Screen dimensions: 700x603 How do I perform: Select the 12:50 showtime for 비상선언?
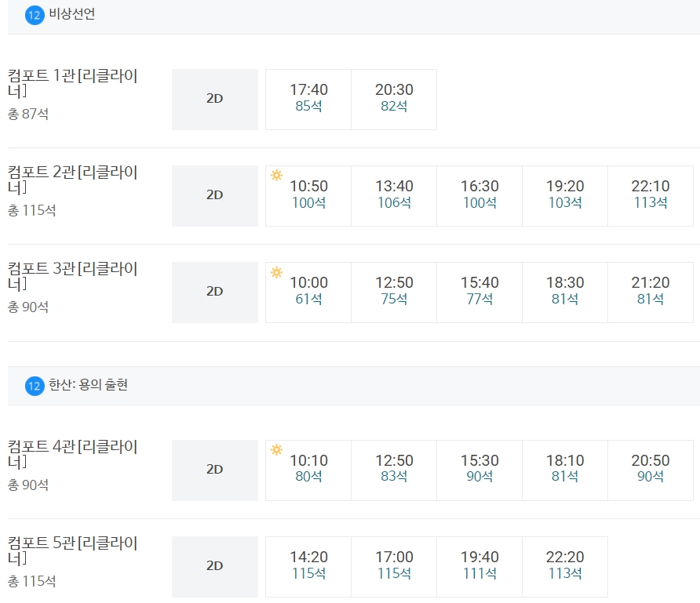click(393, 291)
